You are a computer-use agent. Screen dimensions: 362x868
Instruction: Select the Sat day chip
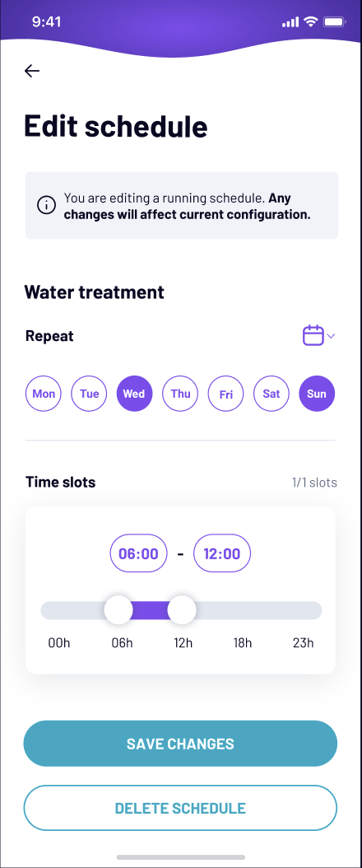(x=271, y=394)
